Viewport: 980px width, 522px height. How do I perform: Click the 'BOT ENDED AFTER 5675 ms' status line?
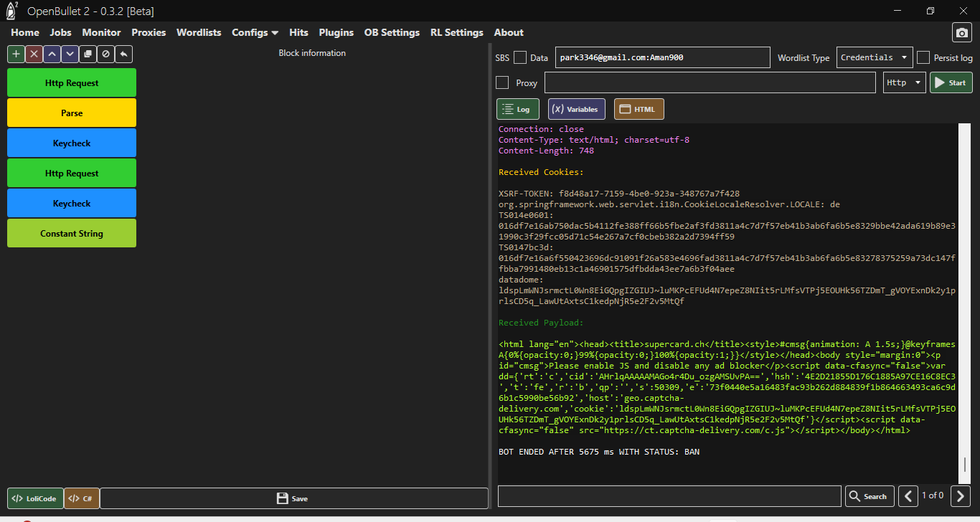coord(599,452)
